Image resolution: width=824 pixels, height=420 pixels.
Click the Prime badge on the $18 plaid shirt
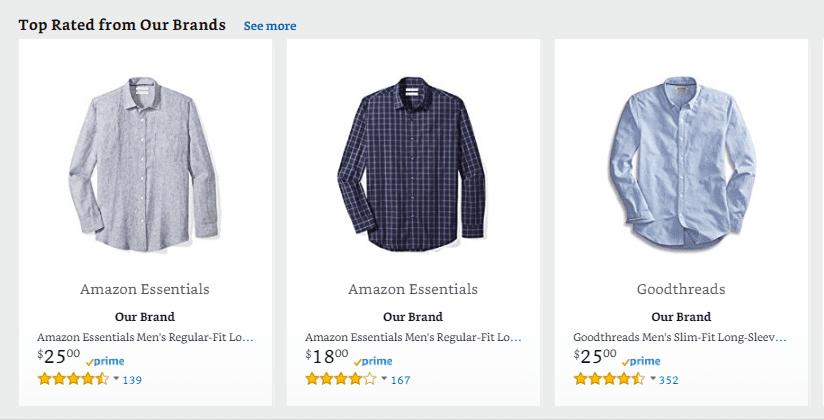(x=373, y=361)
